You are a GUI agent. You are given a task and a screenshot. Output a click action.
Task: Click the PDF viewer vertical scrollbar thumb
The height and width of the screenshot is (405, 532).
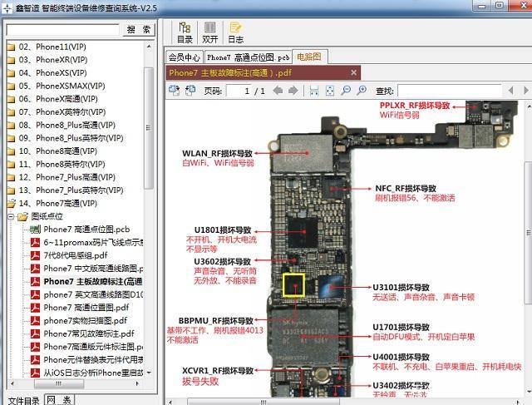click(529, 233)
